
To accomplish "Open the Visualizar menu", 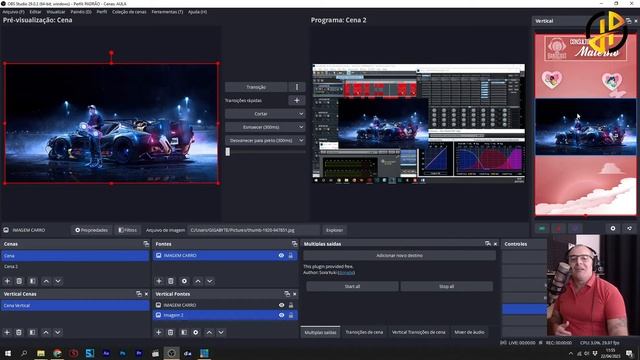I will tap(56, 12).
